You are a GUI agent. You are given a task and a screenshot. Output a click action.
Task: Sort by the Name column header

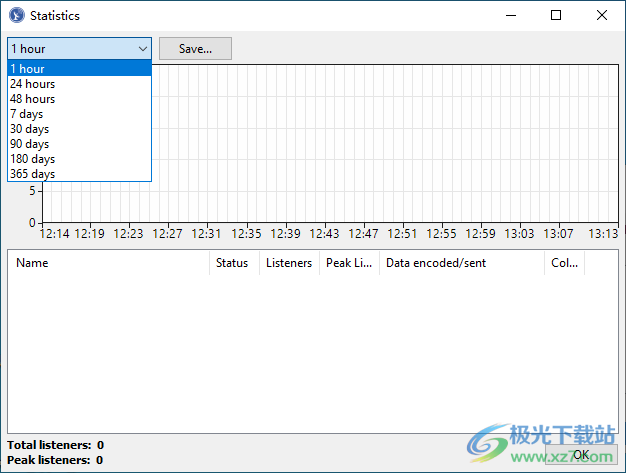[x=108, y=263]
